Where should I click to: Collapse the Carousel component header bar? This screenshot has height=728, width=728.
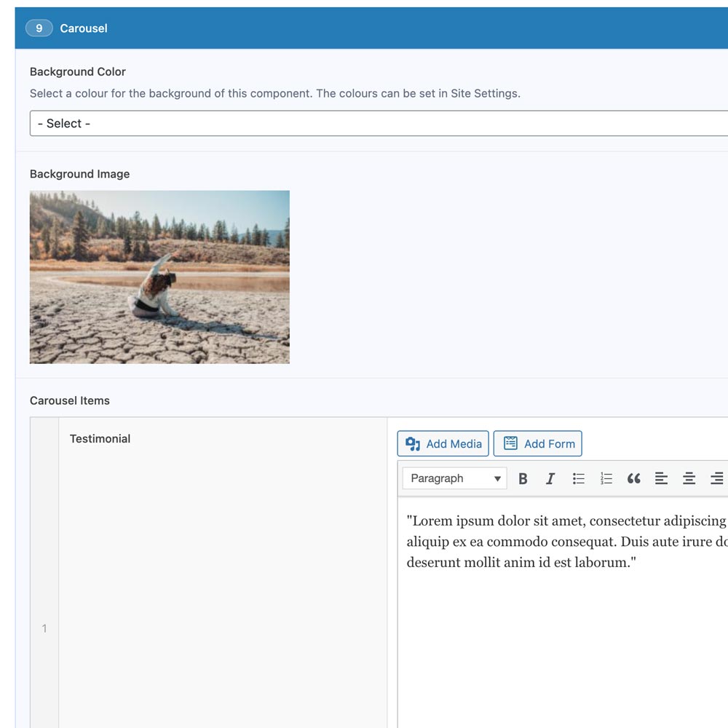[x=364, y=28]
